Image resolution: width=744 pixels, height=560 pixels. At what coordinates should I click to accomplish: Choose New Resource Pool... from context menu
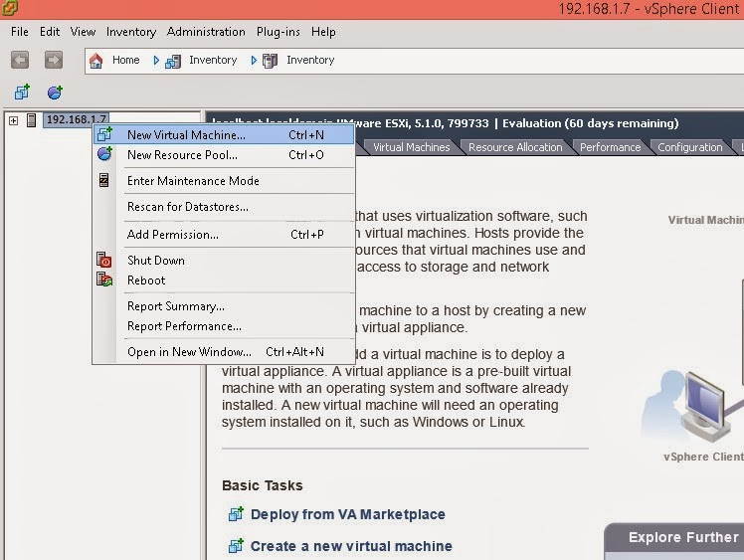pos(224,155)
